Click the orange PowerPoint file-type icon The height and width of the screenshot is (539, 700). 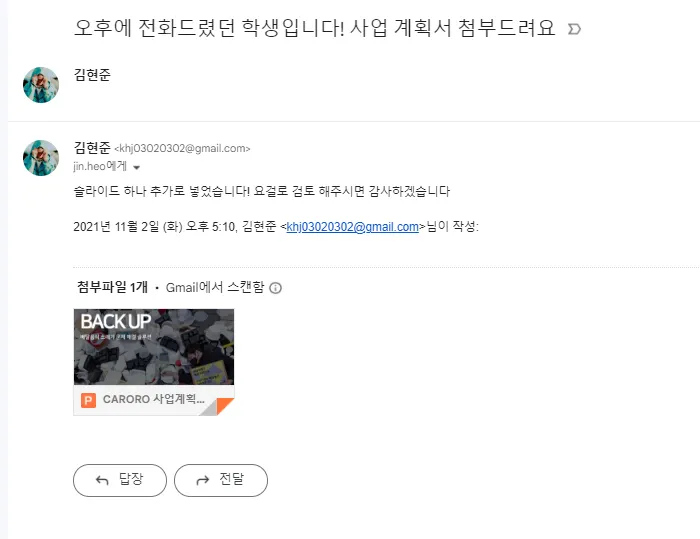(88, 400)
